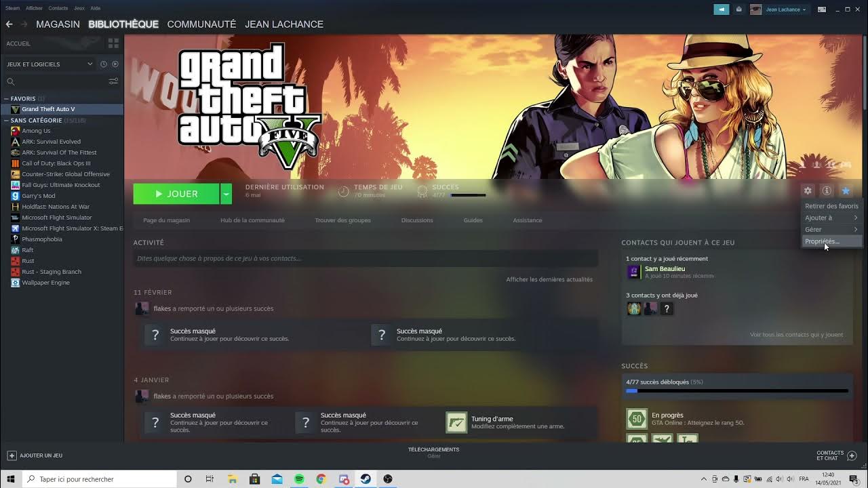Image resolution: width=868 pixels, height=488 pixels.
Task: Select 'Propriétés...' from context menu
Action: pyautogui.click(x=831, y=241)
